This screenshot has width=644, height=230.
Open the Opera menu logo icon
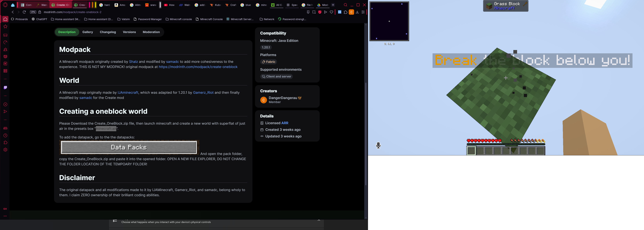[x=5, y=5]
